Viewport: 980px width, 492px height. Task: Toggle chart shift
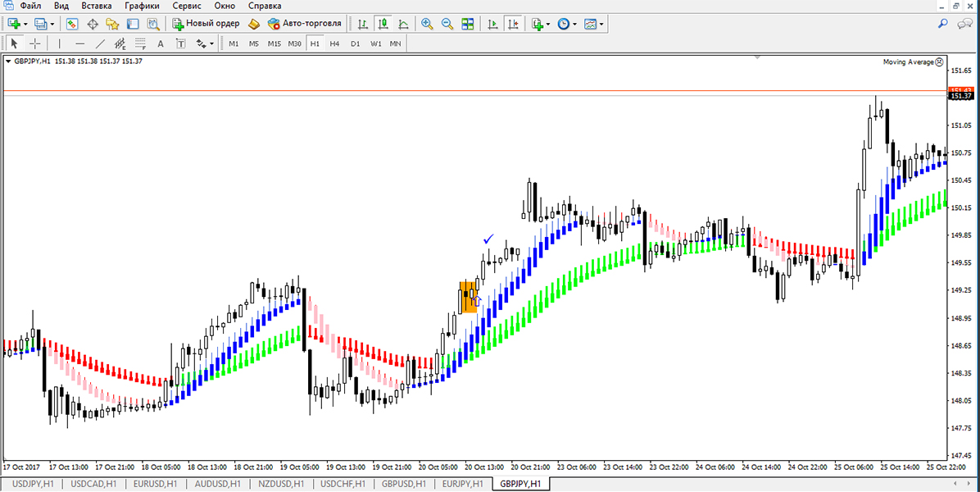click(514, 24)
